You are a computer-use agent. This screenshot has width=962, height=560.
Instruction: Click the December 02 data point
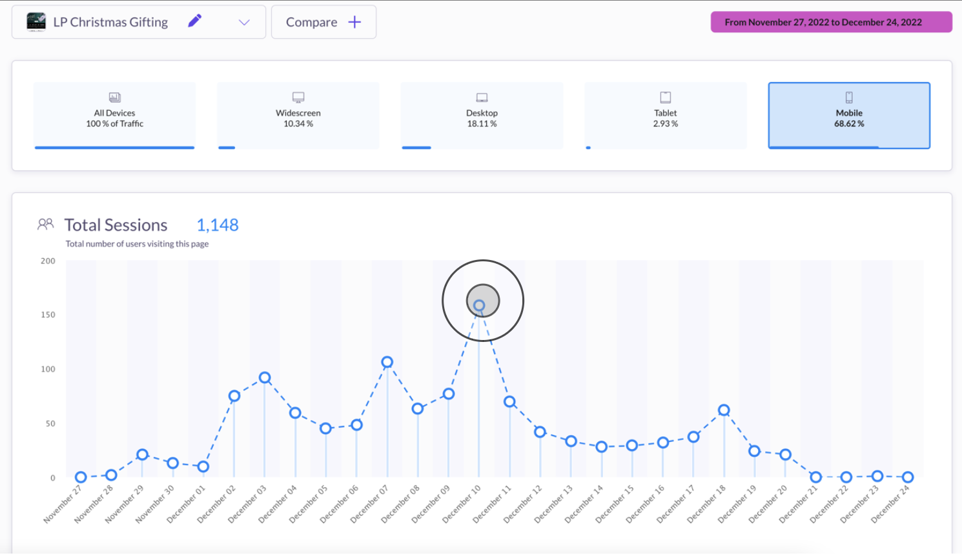pos(234,396)
